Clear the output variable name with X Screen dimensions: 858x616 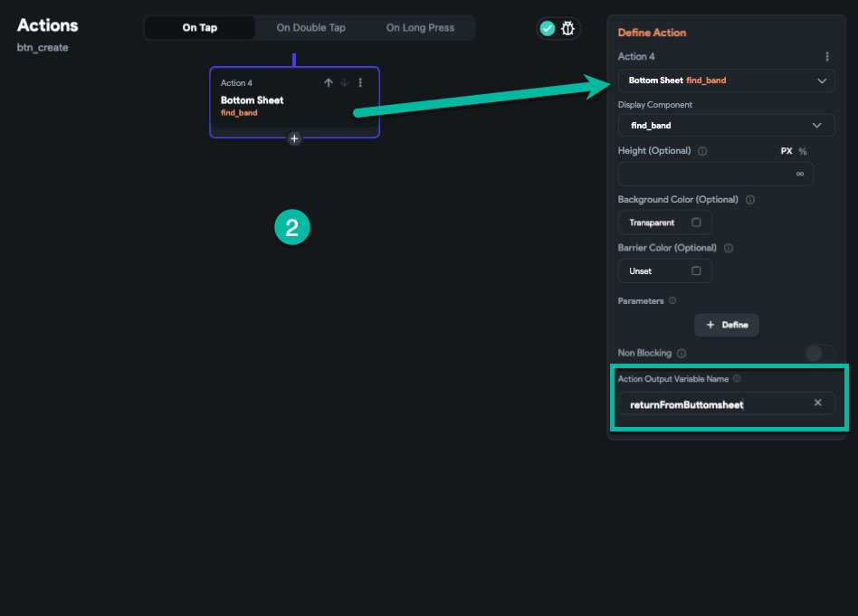817,403
